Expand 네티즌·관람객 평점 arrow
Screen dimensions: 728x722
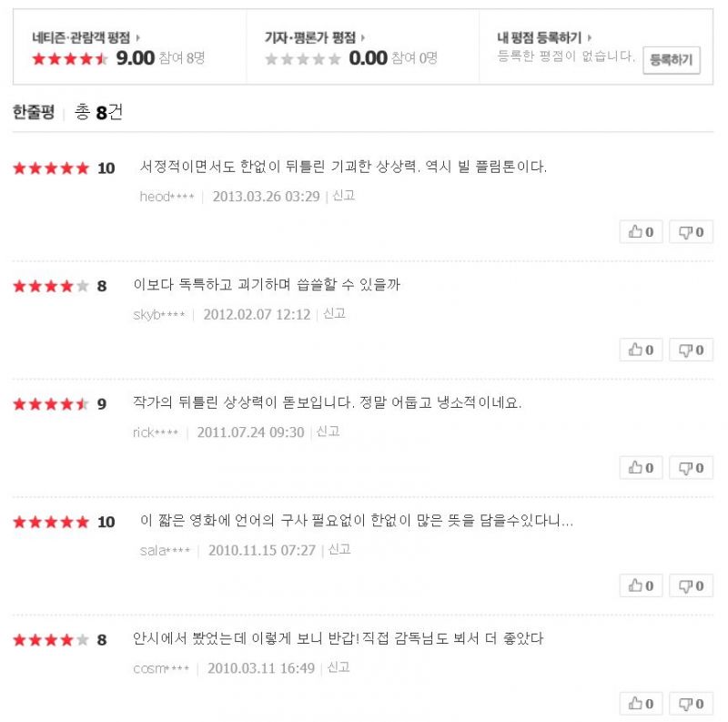pyautogui.click(x=138, y=38)
